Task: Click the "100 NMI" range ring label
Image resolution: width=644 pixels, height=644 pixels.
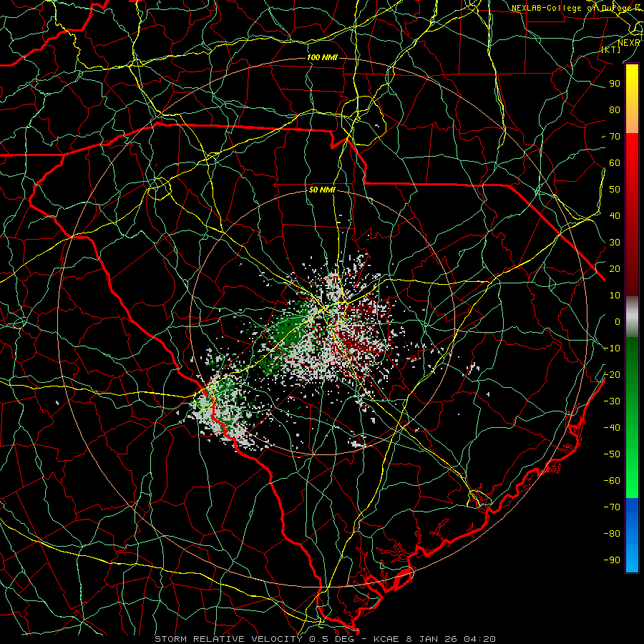Action: click(x=322, y=57)
